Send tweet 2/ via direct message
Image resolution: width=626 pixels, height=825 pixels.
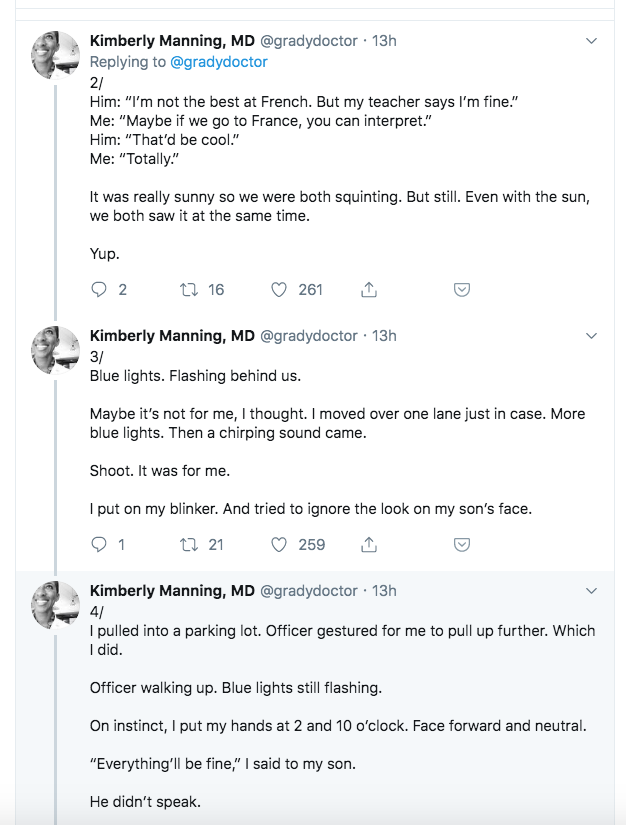coord(462,290)
